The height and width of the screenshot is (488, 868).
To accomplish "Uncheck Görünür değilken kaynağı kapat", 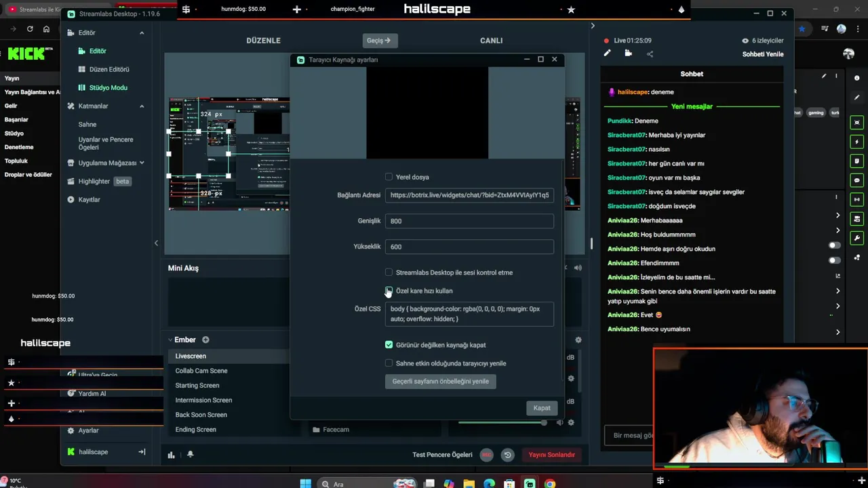I will click(x=389, y=345).
